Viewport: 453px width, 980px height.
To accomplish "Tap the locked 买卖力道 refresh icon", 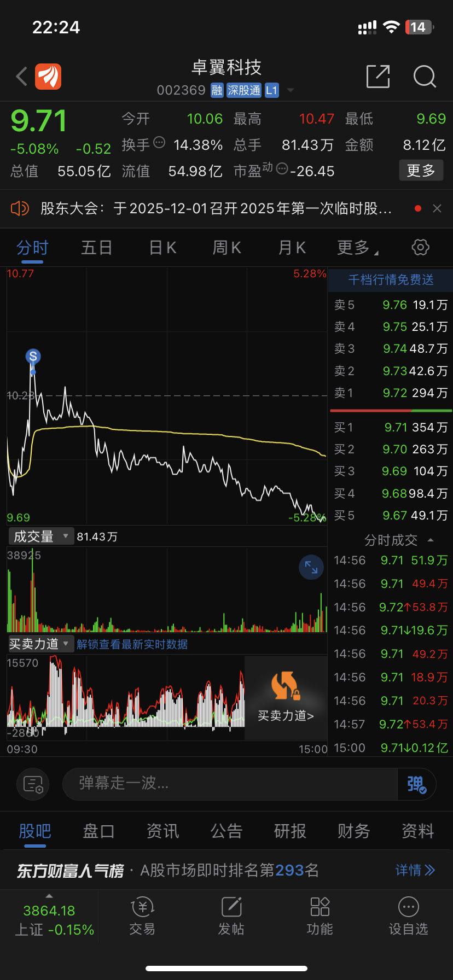I will (285, 686).
